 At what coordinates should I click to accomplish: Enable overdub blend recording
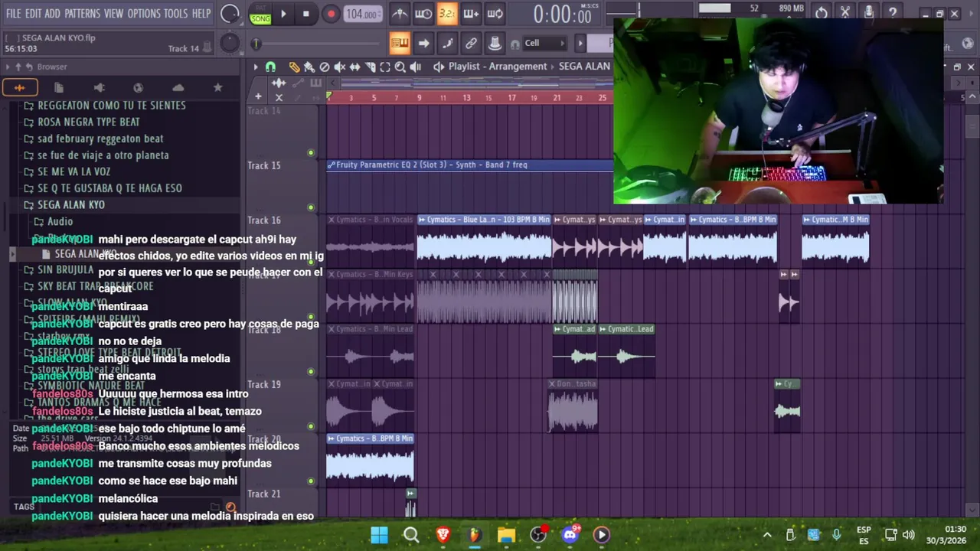coord(471,14)
